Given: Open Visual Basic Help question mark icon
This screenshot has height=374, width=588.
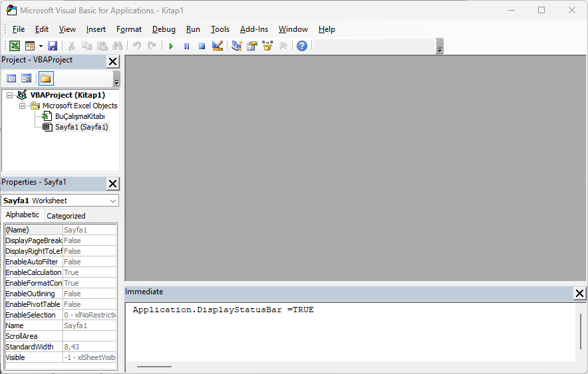Looking at the screenshot, I should click(302, 46).
